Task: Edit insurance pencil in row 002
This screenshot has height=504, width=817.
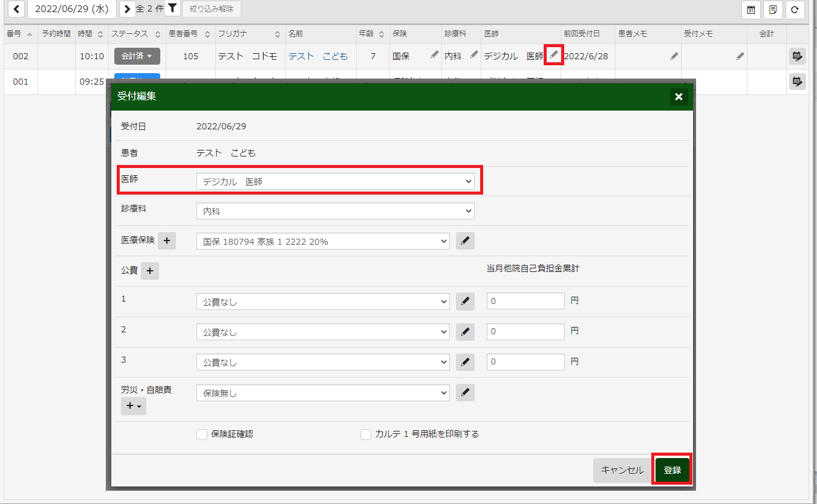Action: pyautogui.click(x=434, y=55)
